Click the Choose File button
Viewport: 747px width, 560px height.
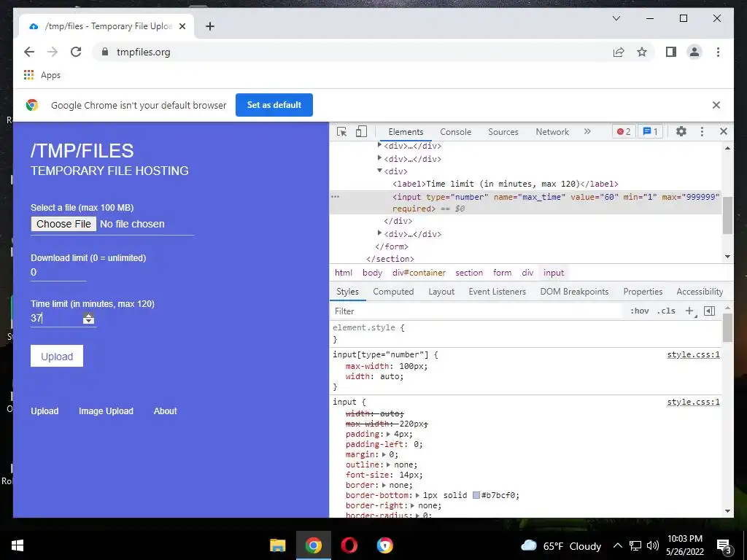point(63,224)
